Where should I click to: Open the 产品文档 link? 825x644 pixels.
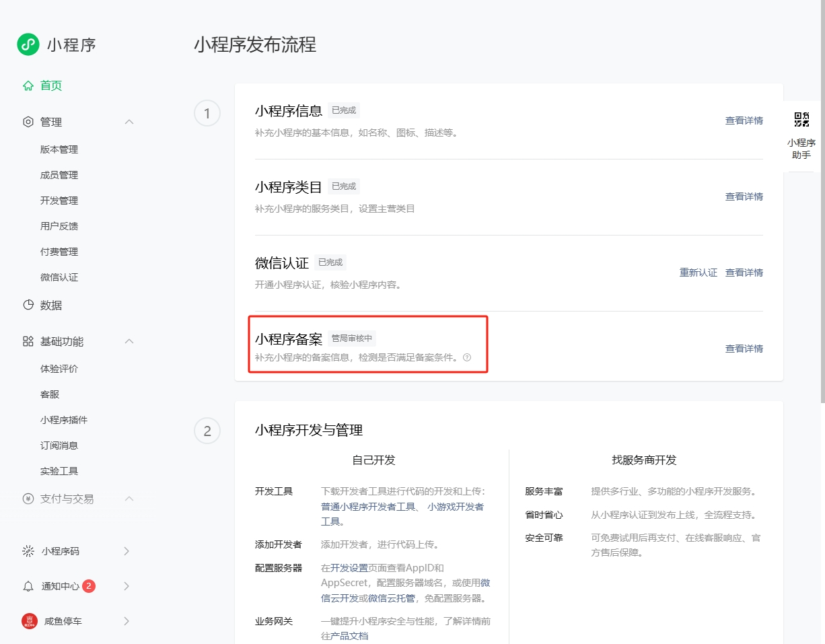point(349,636)
